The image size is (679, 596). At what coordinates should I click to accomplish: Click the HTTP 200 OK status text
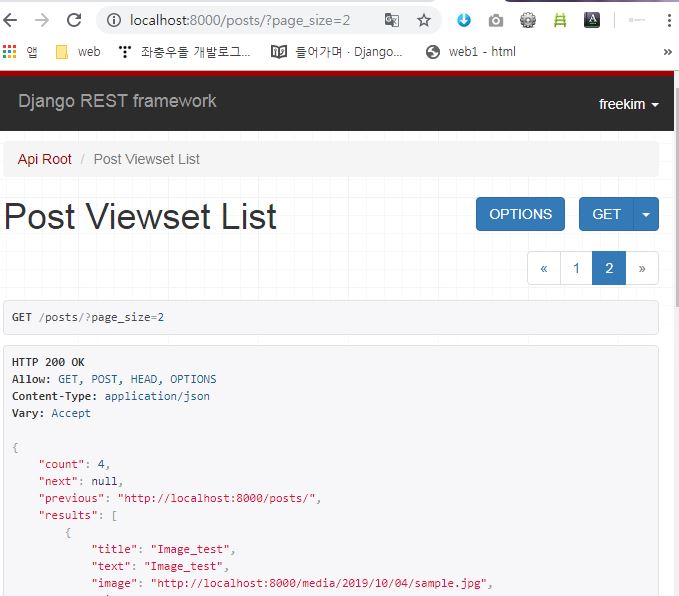click(48, 362)
